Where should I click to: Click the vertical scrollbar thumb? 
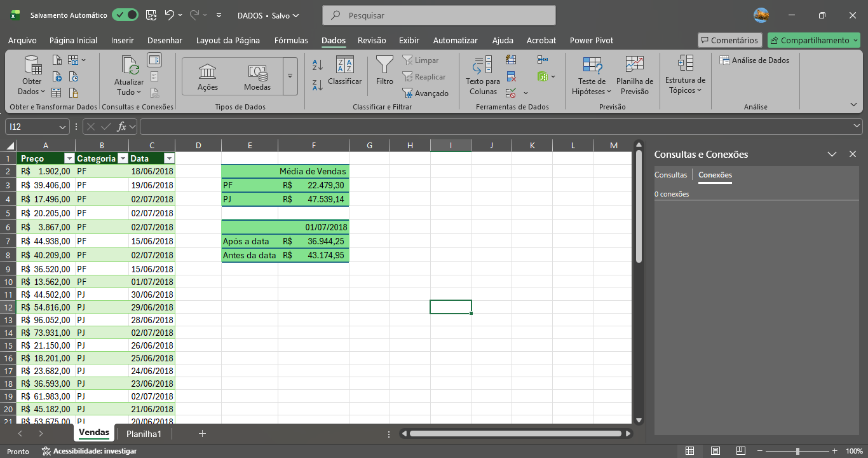(639, 206)
